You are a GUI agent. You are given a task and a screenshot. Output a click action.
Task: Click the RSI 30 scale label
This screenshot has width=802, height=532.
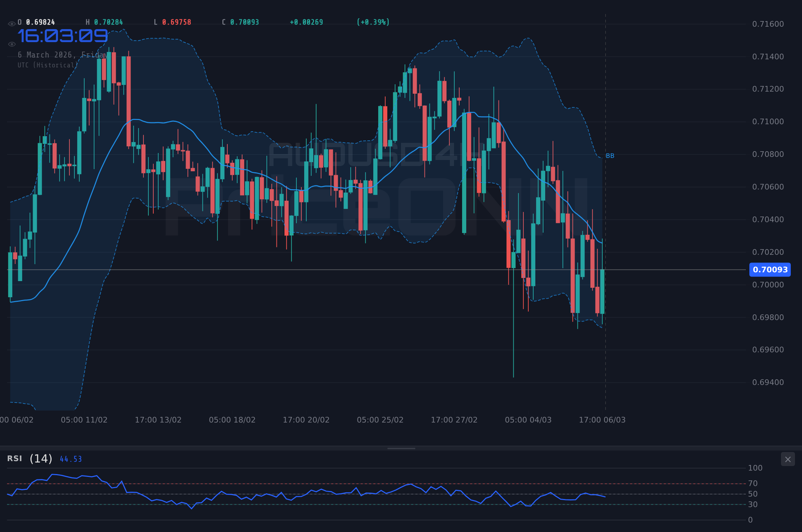click(753, 505)
